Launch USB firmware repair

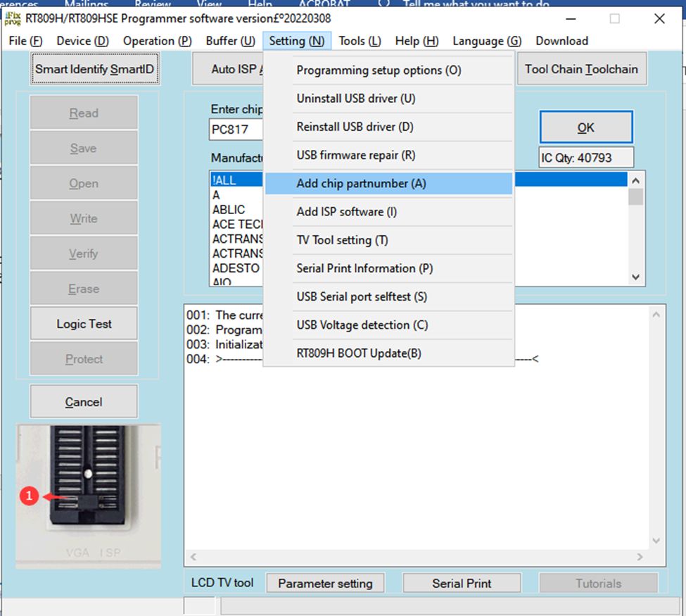click(x=355, y=156)
